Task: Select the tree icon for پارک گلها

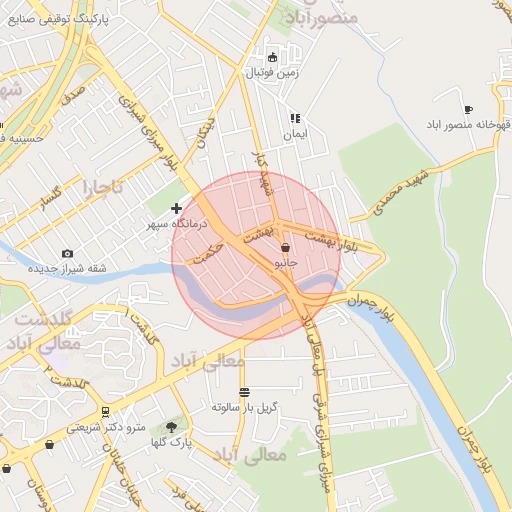Action: tap(171, 427)
